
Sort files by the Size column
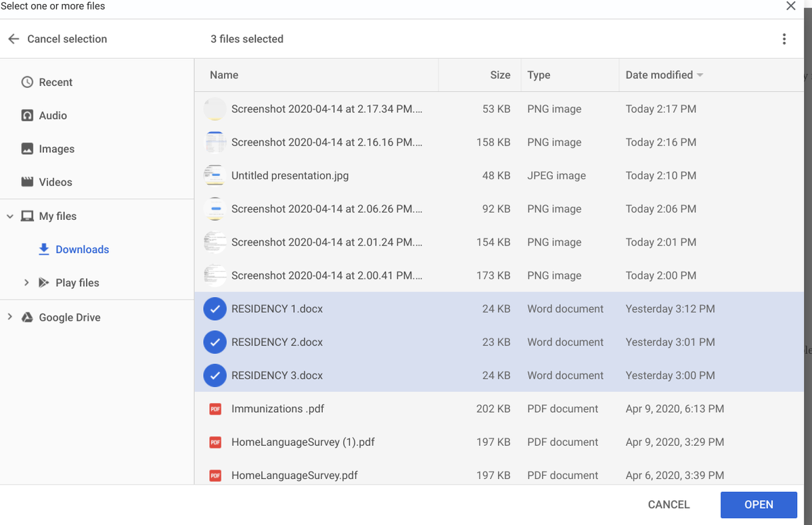(500, 75)
